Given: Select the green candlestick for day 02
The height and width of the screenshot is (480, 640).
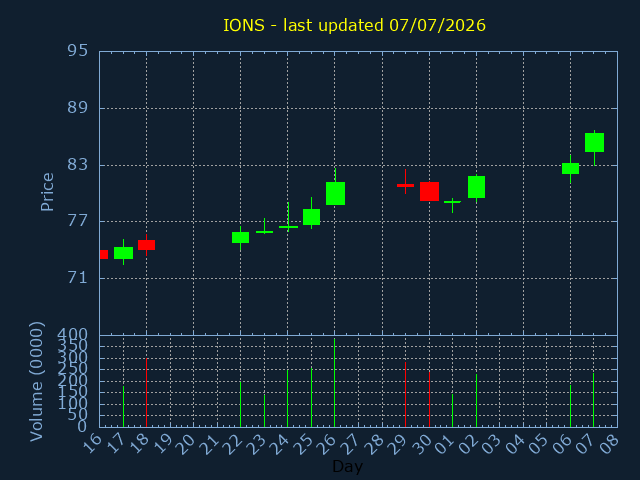Looking at the screenshot, I should (476, 187).
